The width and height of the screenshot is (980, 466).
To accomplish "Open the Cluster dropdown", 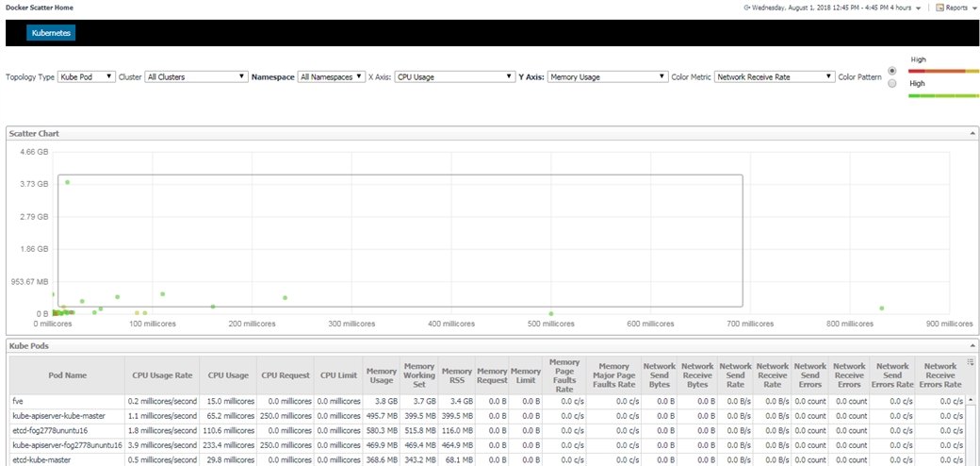I will (x=196, y=77).
